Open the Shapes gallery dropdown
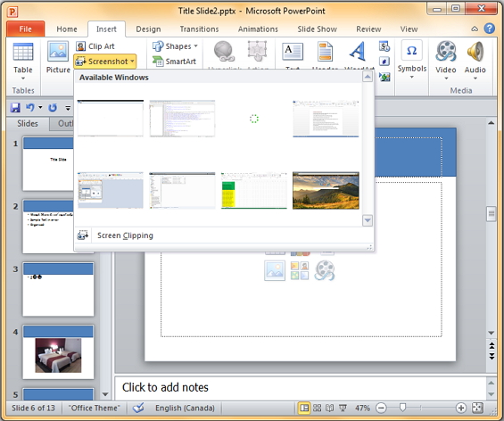504x421 pixels. tap(175, 46)
